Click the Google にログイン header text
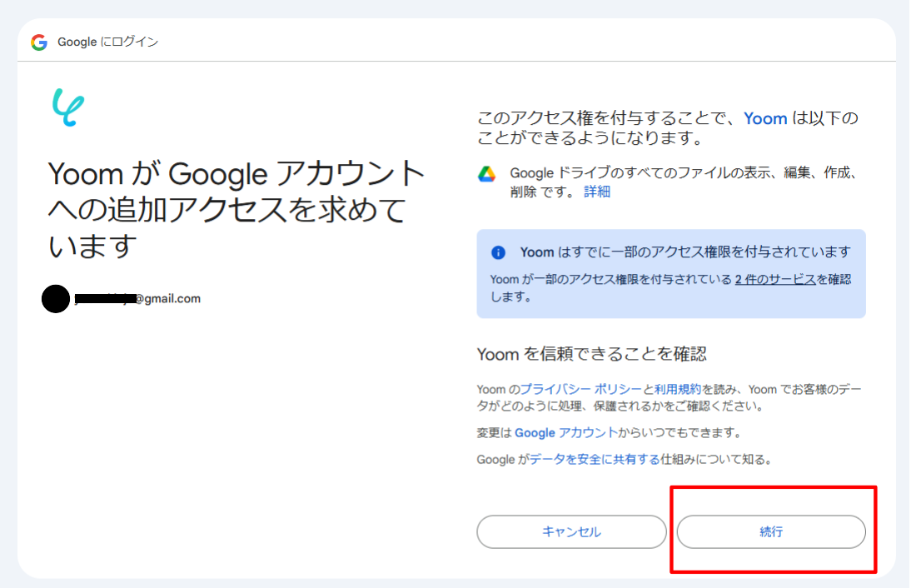The width and height of the screenshot is (911, 588). pyautogui.click(x=107, y=42)
